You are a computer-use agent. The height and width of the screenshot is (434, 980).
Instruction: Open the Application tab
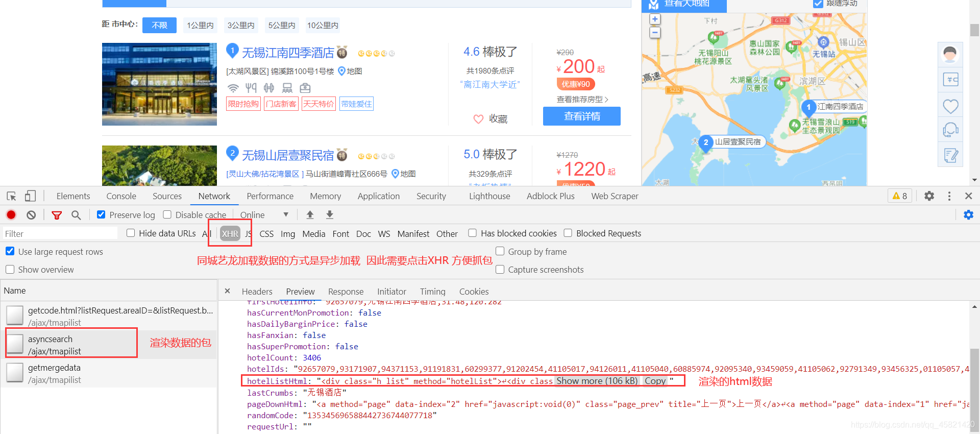tap(378, 196)
